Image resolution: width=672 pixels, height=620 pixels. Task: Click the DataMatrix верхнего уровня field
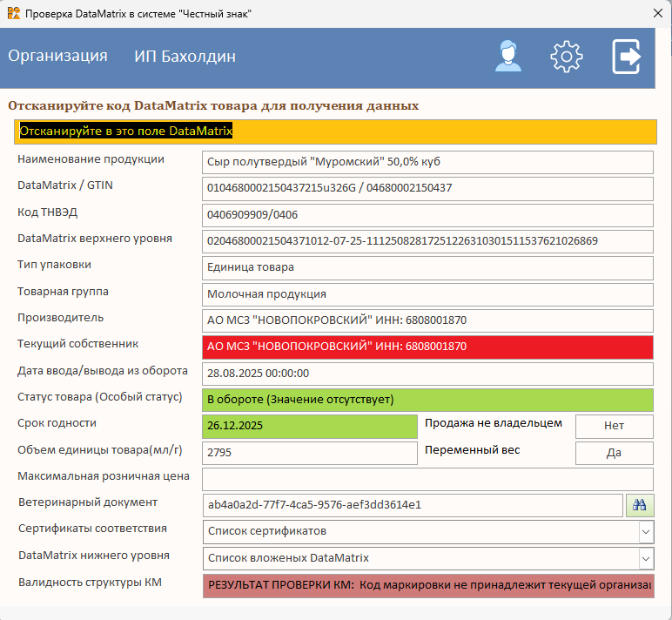tap(427, 241)
